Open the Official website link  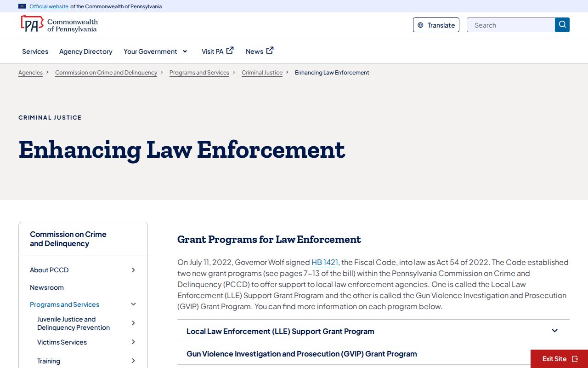tap(49, 6)
